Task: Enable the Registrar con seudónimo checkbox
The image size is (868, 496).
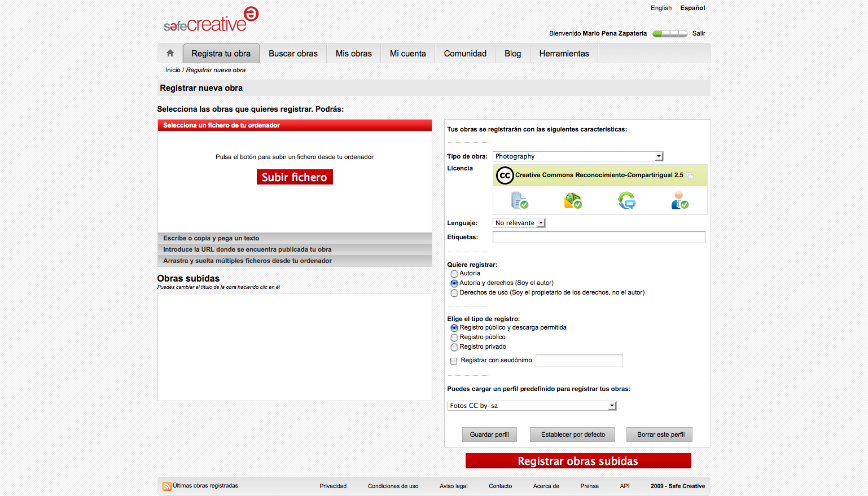Action: (x=454, y=361)
